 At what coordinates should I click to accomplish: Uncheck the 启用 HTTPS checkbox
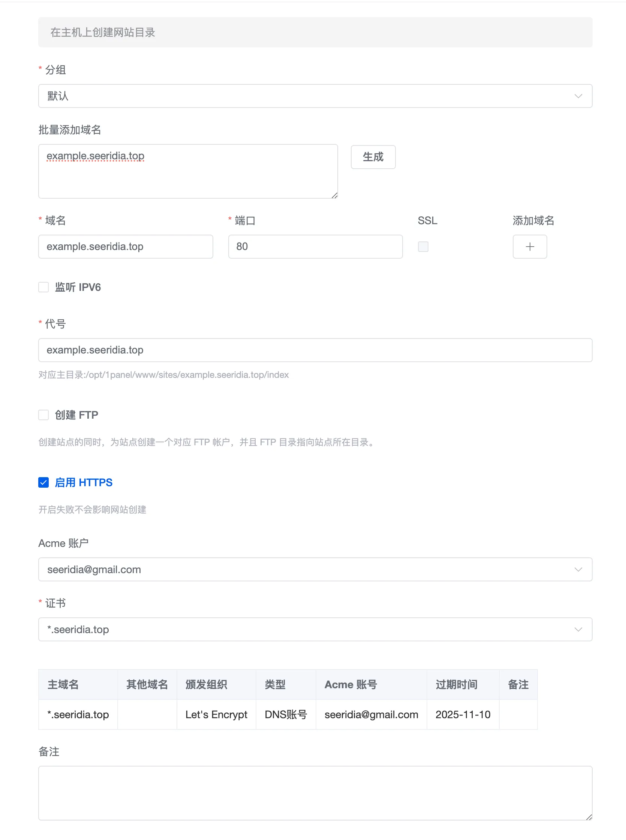(x=43, y=482)
